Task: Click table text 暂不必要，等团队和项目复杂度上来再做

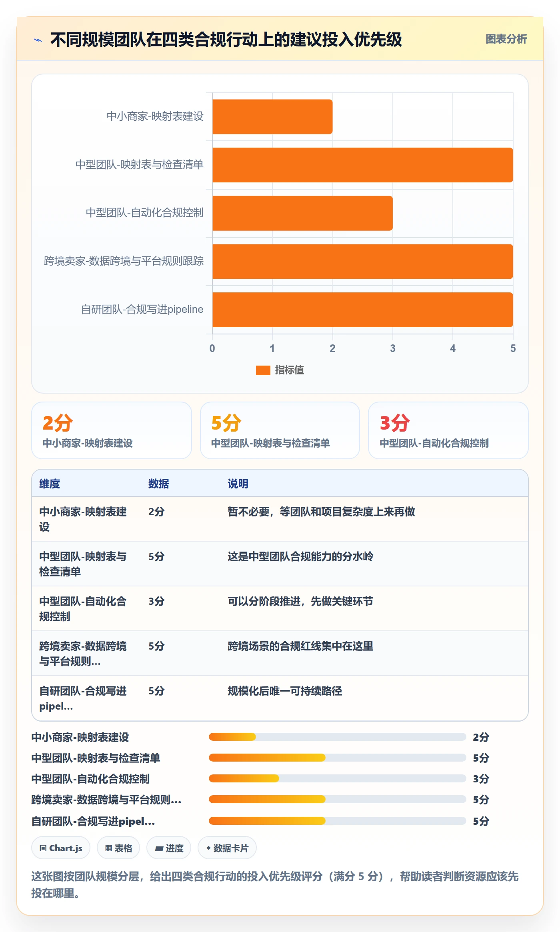Action: [x=321, y=512]
